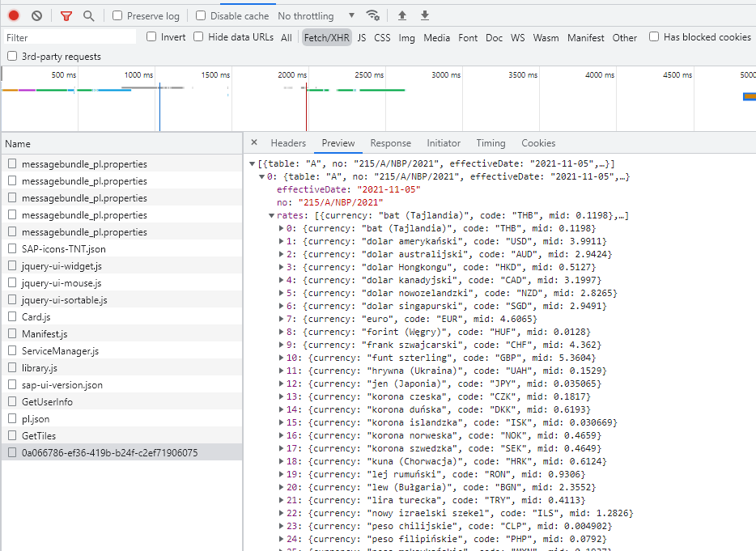Clear the network log
The image size is (756, 551).
[36, 16]
